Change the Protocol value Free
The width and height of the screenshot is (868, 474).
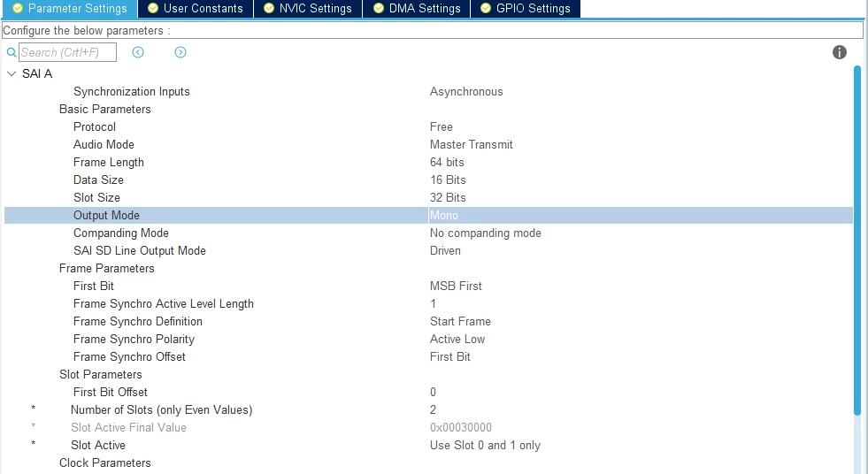pyautogui.click(x=442, y=126)
